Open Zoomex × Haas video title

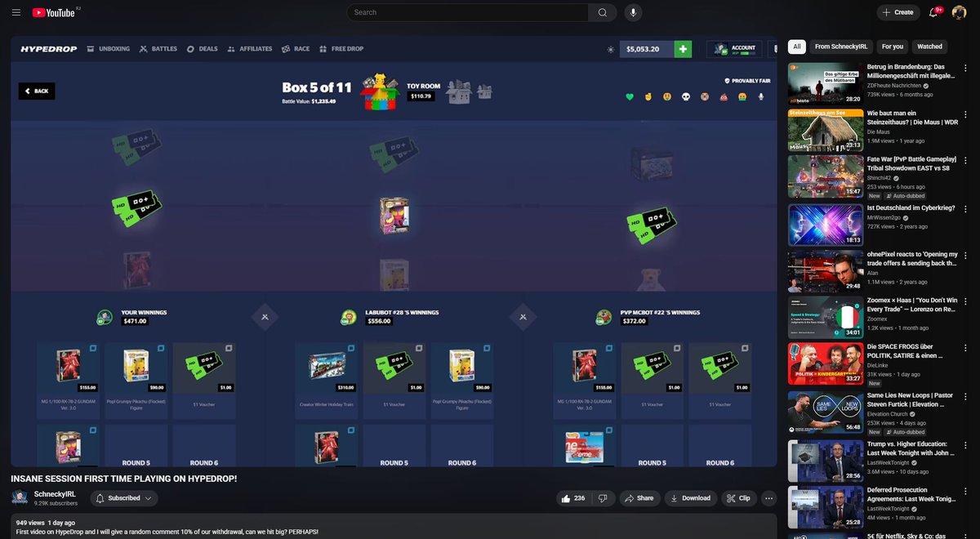tap(911, 305)
